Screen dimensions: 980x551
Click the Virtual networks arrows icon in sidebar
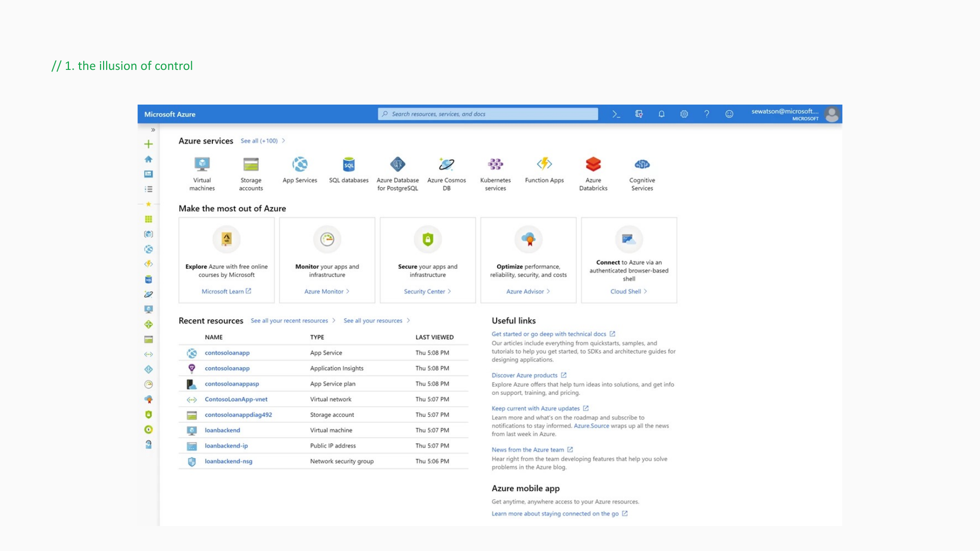click(149, 354)
